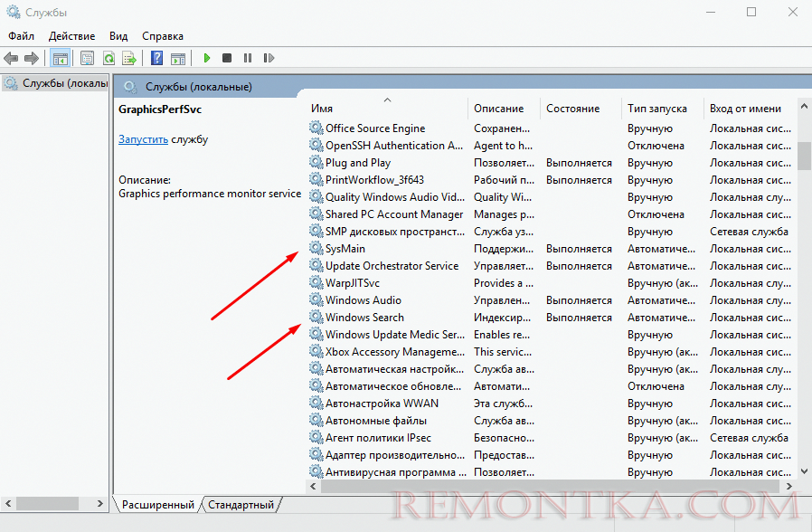Refresh the services list from the toolbar

[109, 58]
